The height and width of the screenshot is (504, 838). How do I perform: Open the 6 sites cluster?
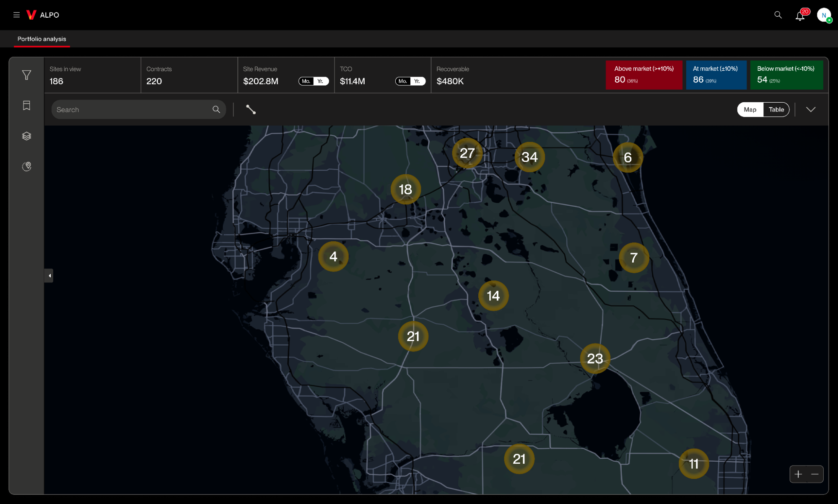point(628,158)
